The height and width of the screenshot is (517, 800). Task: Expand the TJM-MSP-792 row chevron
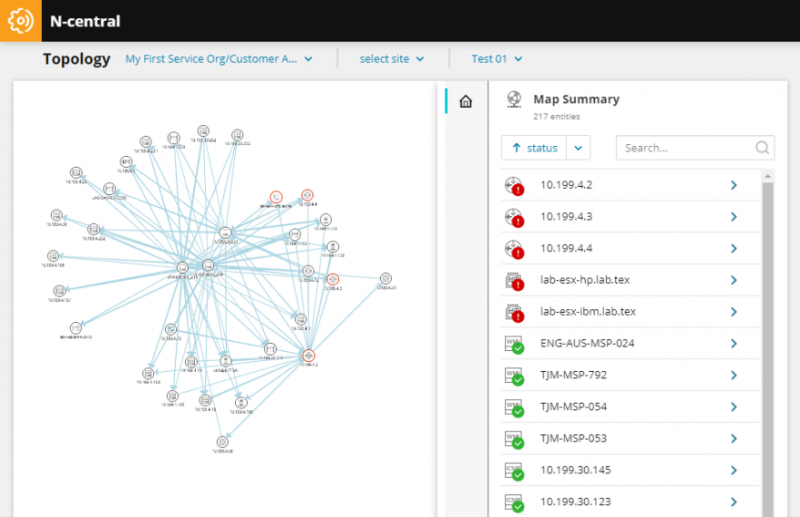734,375
